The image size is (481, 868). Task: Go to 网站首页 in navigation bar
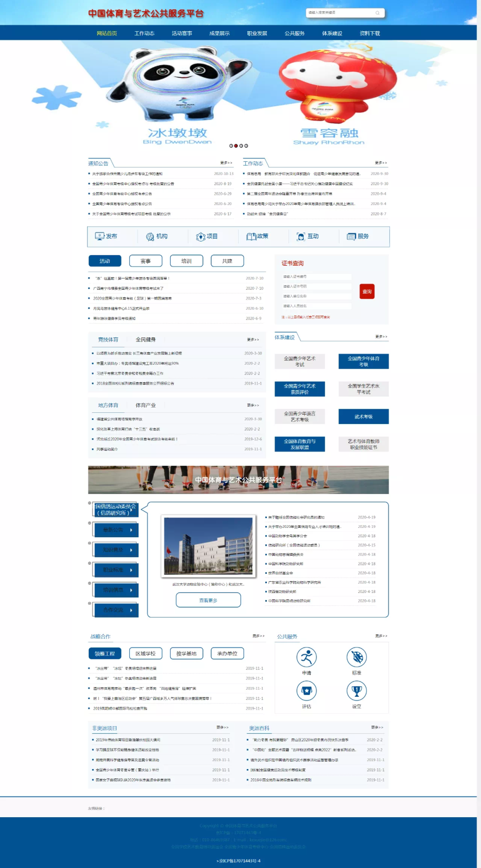(x=107, y=33)
